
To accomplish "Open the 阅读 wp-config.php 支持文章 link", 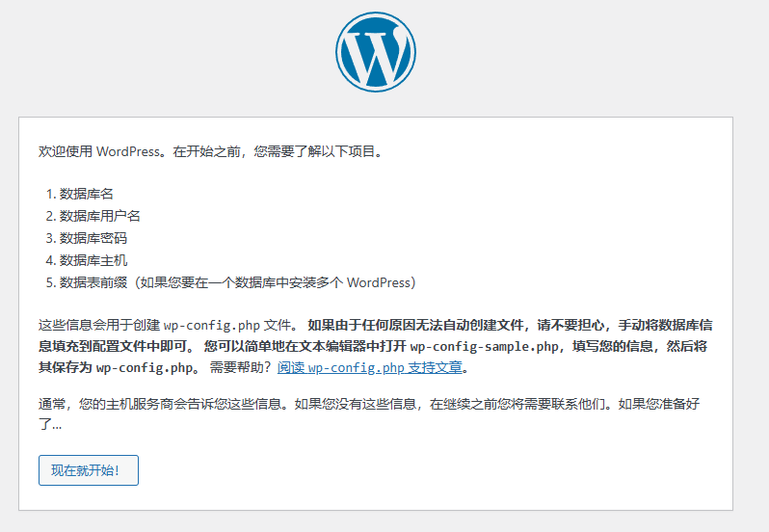I will 370,367.
